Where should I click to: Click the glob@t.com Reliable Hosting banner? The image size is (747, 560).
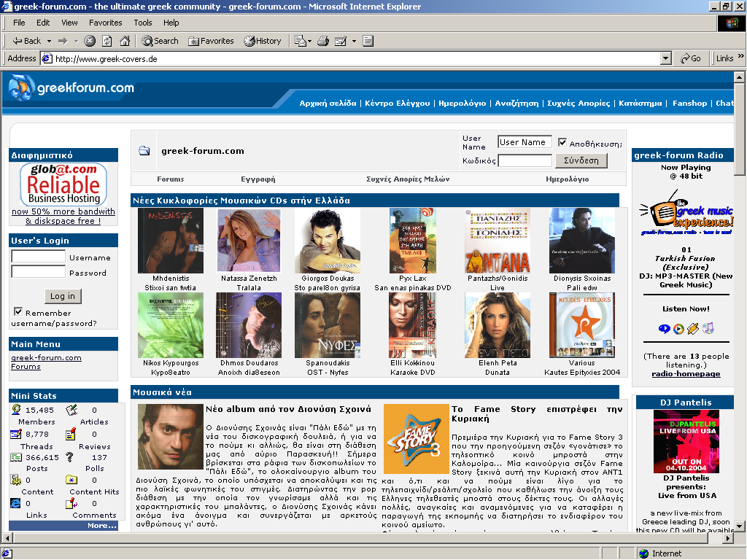63,184
